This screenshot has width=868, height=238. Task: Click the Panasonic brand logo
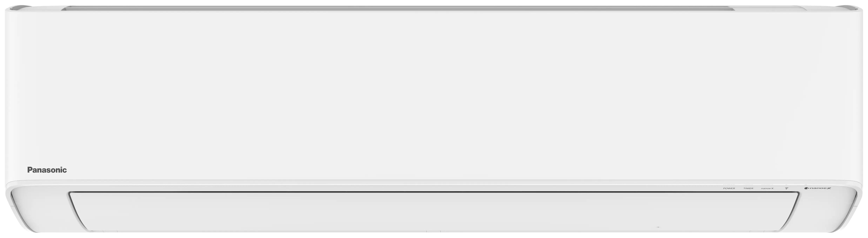click(47, 170)
